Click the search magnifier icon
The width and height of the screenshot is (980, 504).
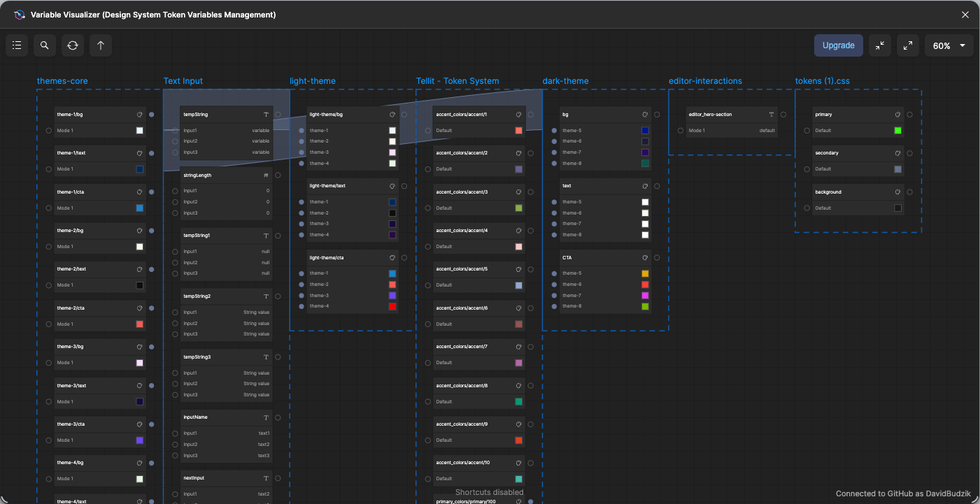click(x=45, y=45)
